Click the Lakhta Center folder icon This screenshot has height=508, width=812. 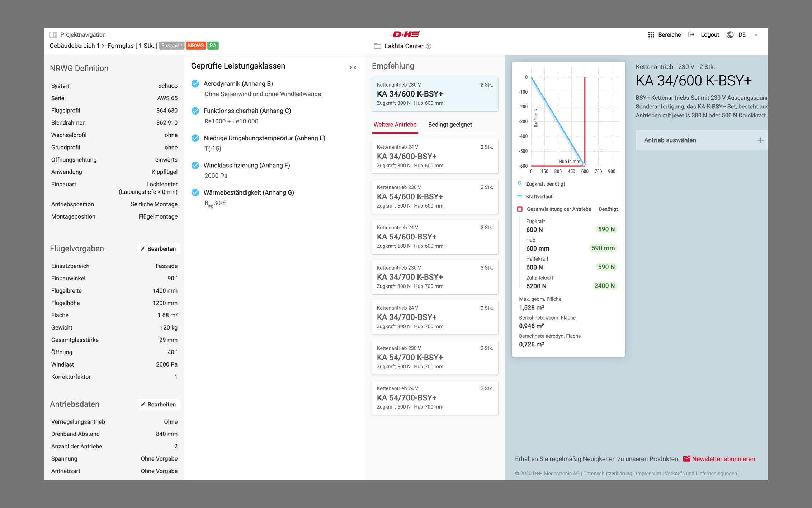pyautogui.click(x=377, y=46)
